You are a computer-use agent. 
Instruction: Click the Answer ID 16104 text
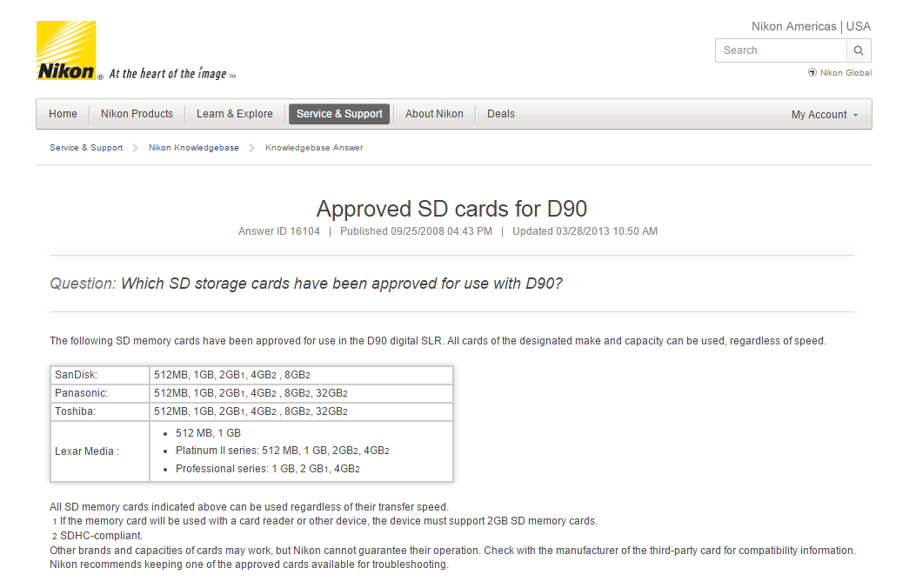(278, 231)
